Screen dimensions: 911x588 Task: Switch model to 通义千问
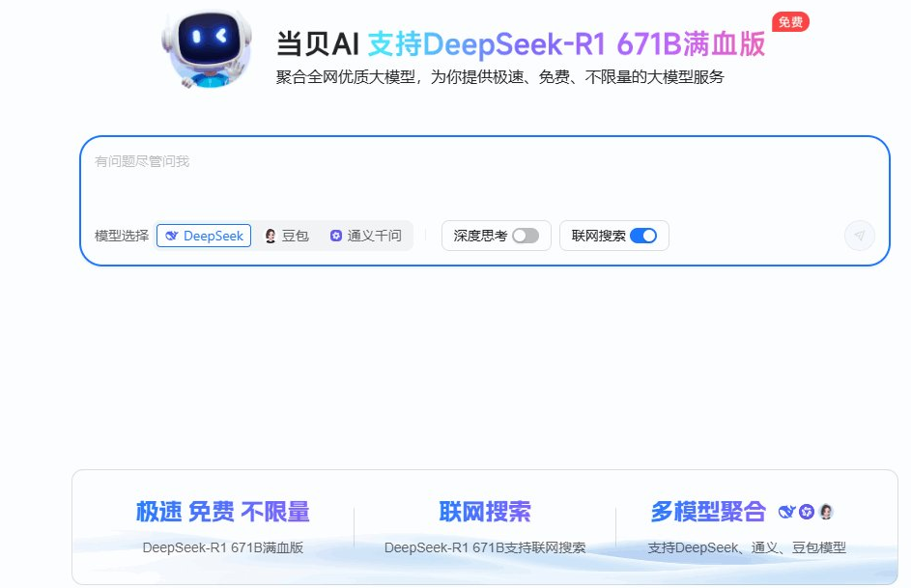(365, 236)
